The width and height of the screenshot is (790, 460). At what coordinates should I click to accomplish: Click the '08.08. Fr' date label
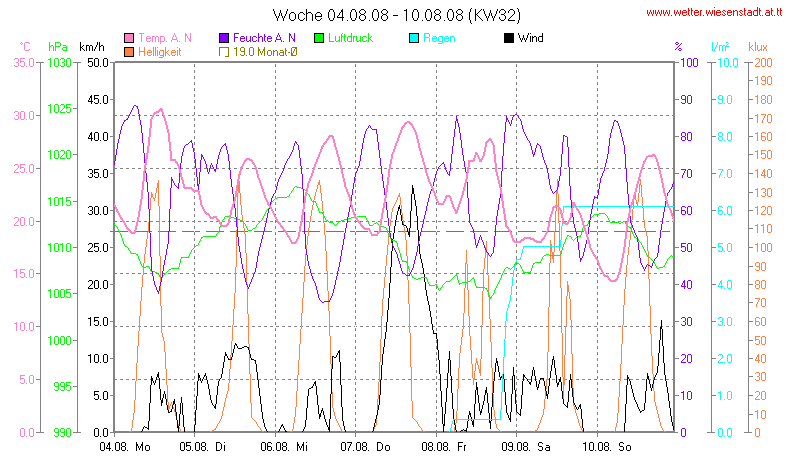[x=444, y=447]
